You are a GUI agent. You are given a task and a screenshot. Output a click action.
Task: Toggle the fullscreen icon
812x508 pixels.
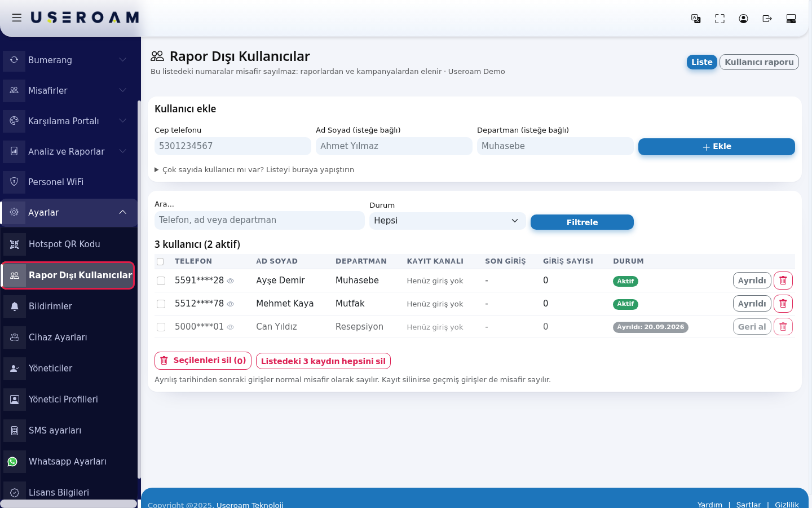[720, 19]
